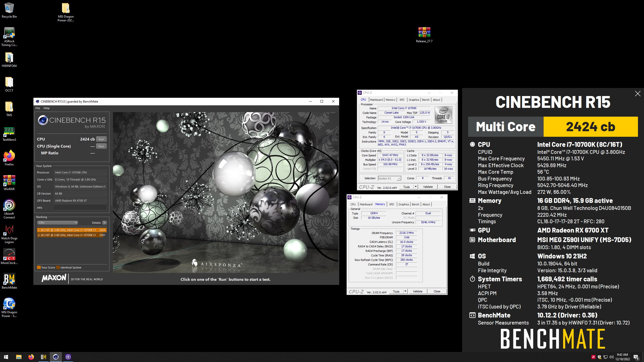Click the Cinebench rendered scene image

tap(226, 192)
